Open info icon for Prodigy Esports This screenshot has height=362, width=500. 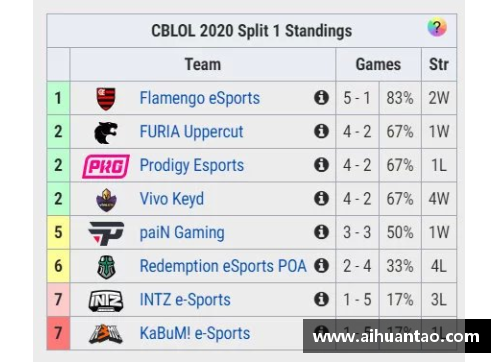click(x=321, y=165)
